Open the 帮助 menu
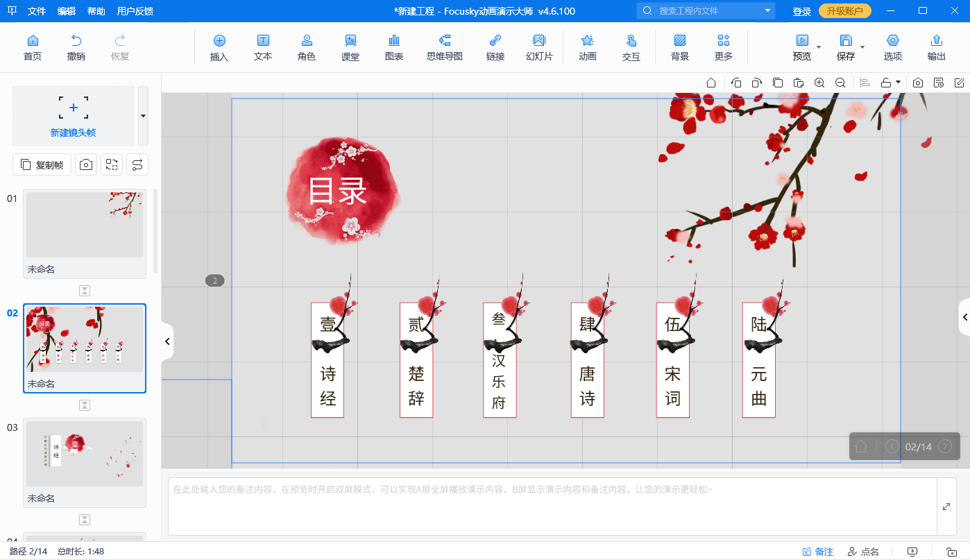Viewport: 970px width, 560px height. tap(96, 11)
